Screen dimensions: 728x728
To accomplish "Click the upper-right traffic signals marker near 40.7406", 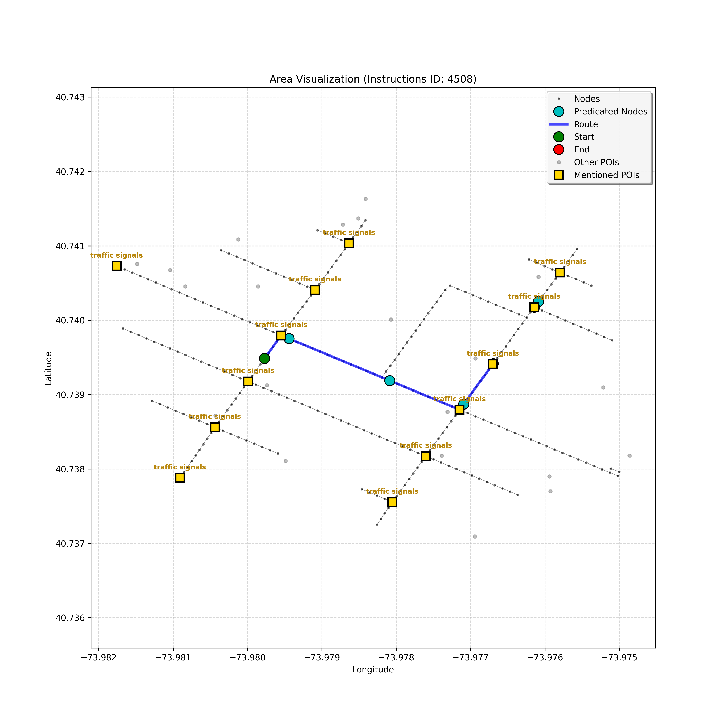I will coord(560,272).
